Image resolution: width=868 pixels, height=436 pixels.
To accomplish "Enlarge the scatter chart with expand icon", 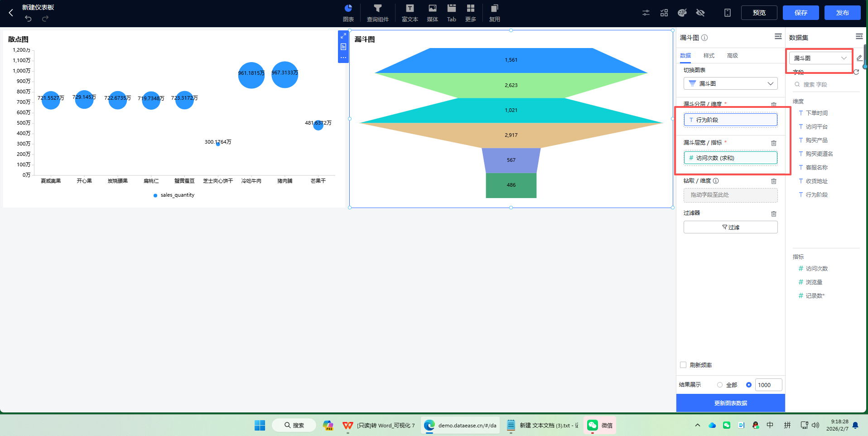I will [x=343, y=36].
